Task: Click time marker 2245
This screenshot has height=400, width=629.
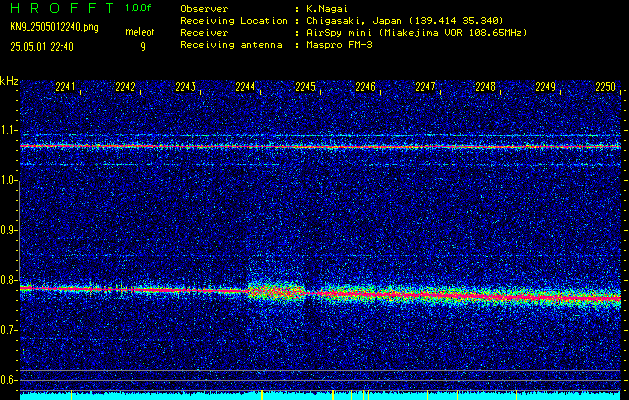Action: point(305,87)
